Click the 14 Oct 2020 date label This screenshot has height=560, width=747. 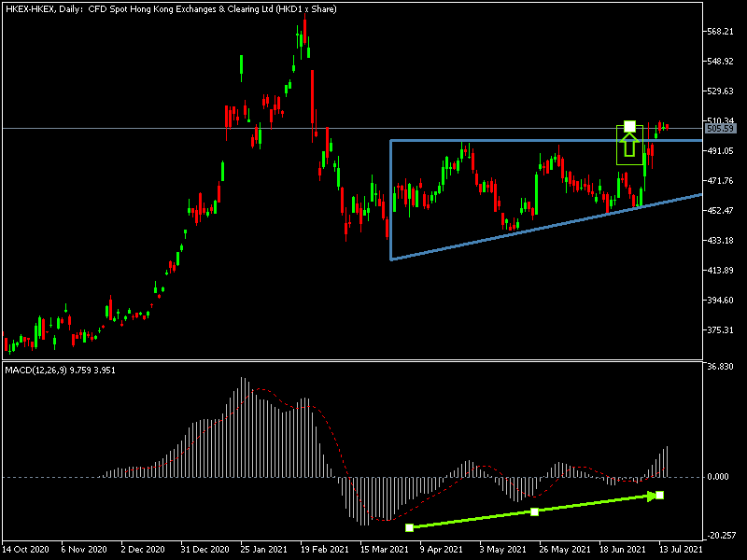click(x=25, y=550)
